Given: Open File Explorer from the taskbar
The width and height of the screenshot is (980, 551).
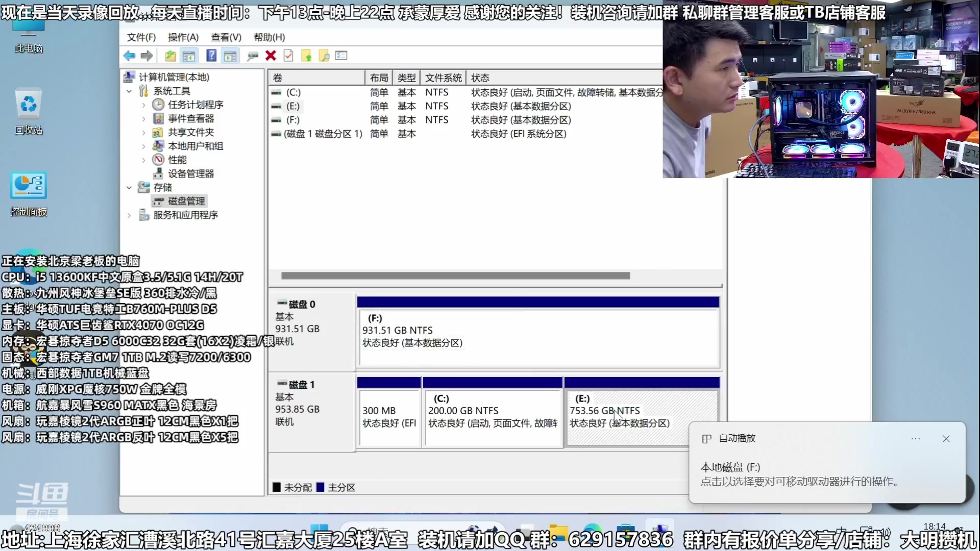Looking at the screenshot, I should coord(560,531).
